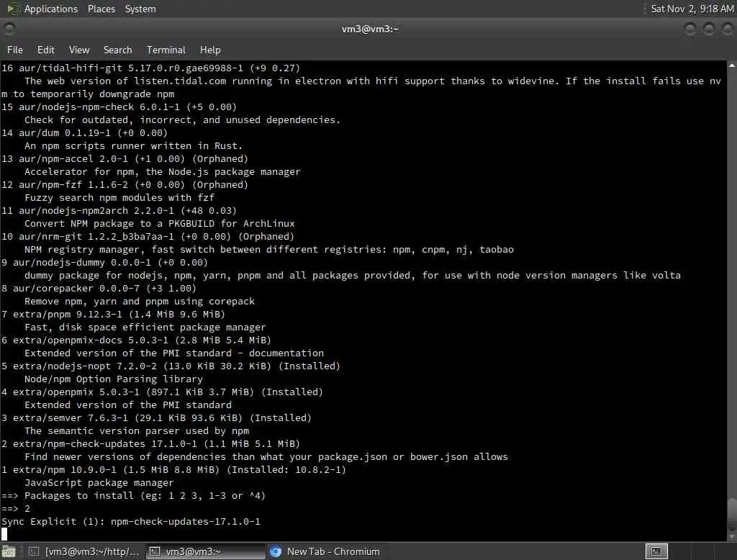
Task: Click text '(Installed: 10.8.2-1)'
Action: point(286,469)
